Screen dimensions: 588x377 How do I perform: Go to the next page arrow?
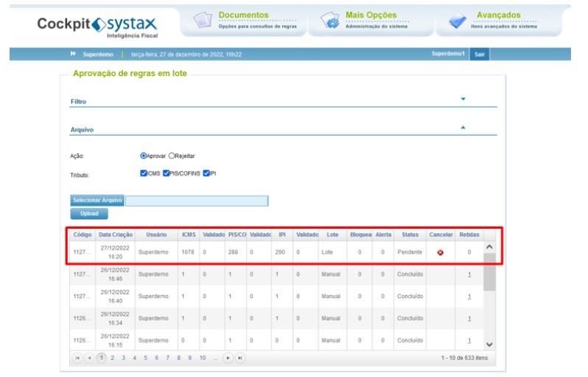coord(228,359)
